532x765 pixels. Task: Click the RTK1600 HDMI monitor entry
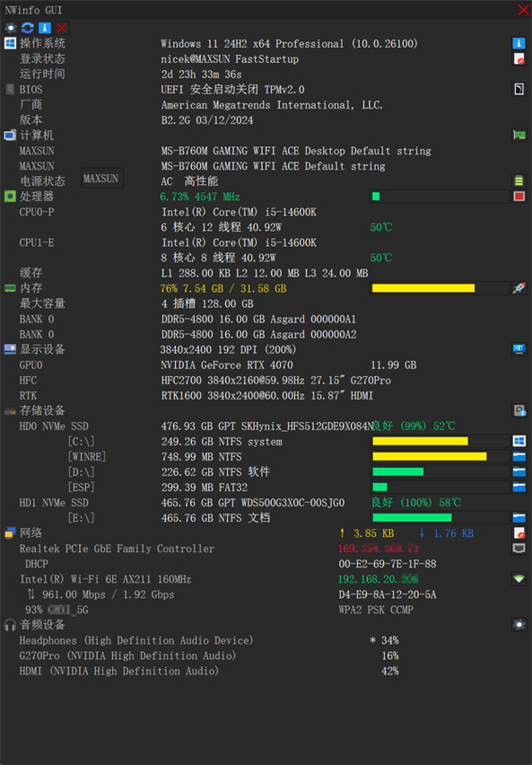tap(266, 396)
